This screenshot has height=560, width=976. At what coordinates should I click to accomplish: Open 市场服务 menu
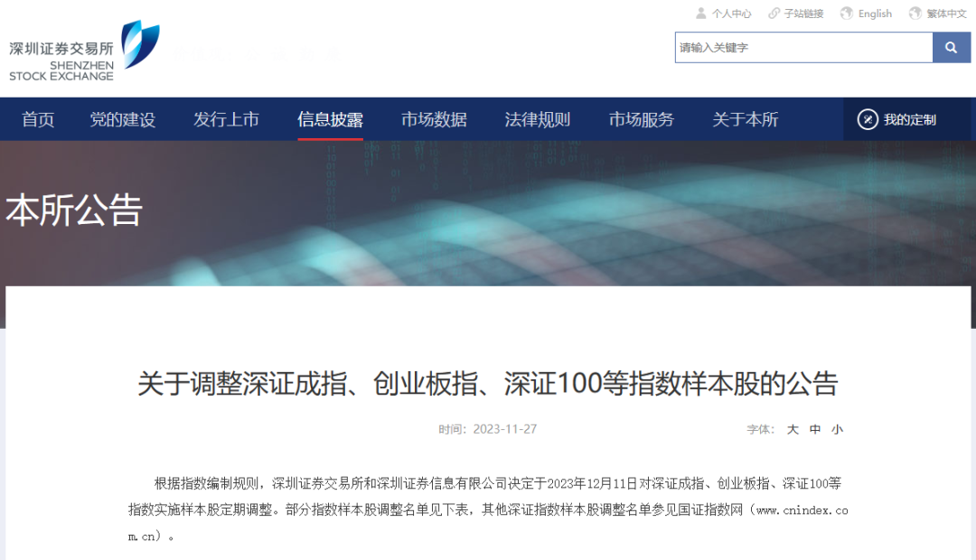click(641, 119)
